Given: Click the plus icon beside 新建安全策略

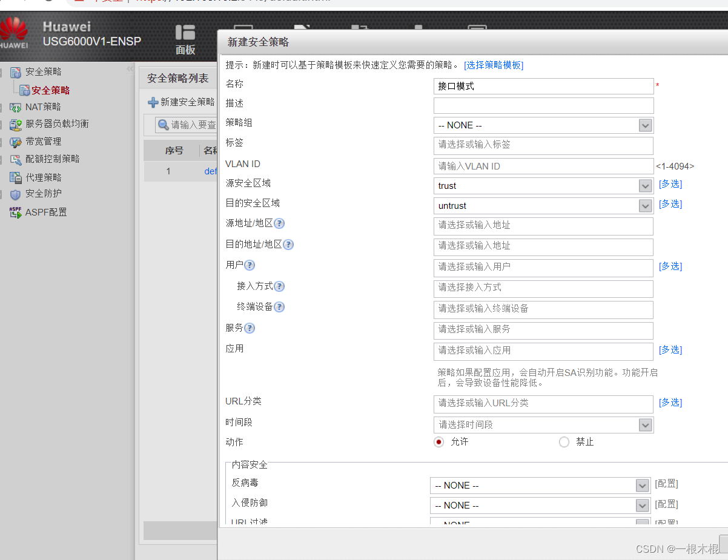Looking at the screenshot, I should click(x=153, y=102).
